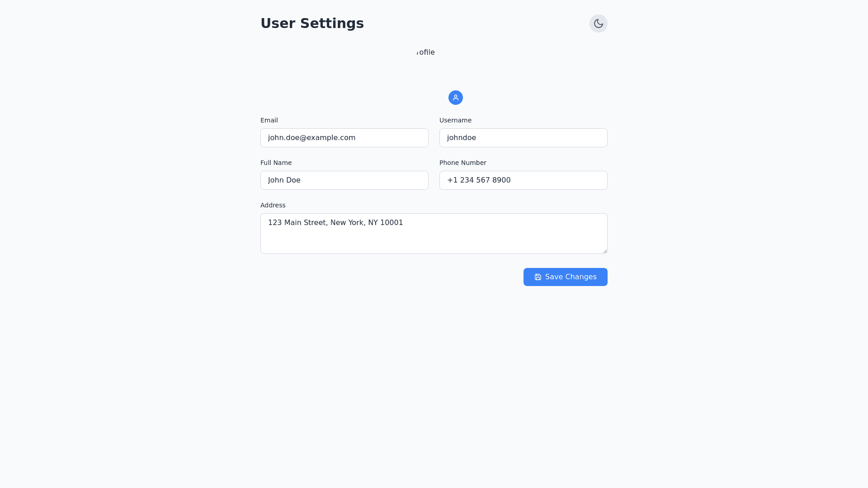Click the 123 Main Street address text
This screenshot has height=488, width=868.
click(x=335, y=223)
